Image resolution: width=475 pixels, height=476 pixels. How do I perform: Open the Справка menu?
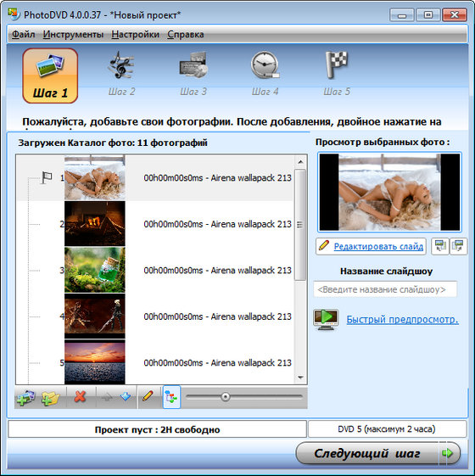pos(186,34)
